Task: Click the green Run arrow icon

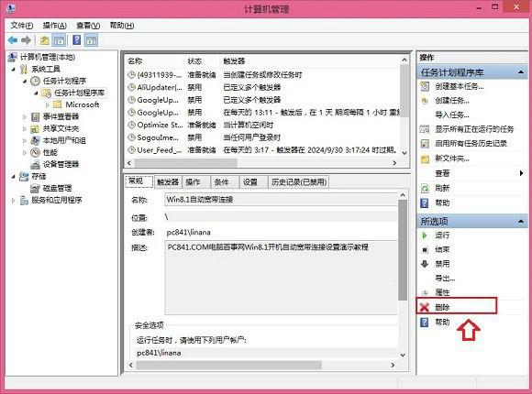Action: [424, 235]
